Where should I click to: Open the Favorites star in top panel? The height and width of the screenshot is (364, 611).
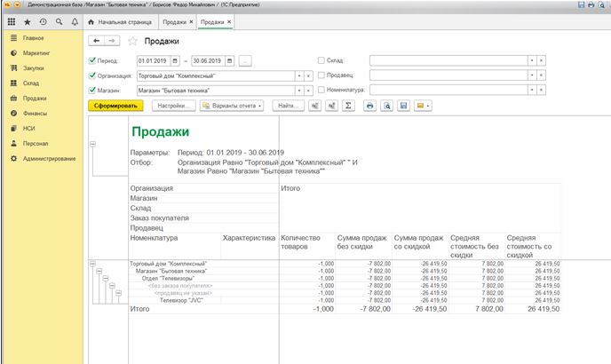point(28,20)
